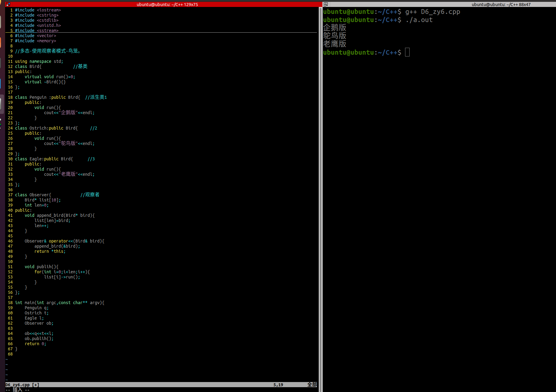The height and width of the screenshot is (392, 556).
Task: Click the '企鹅版' output line
Action: 334,27
